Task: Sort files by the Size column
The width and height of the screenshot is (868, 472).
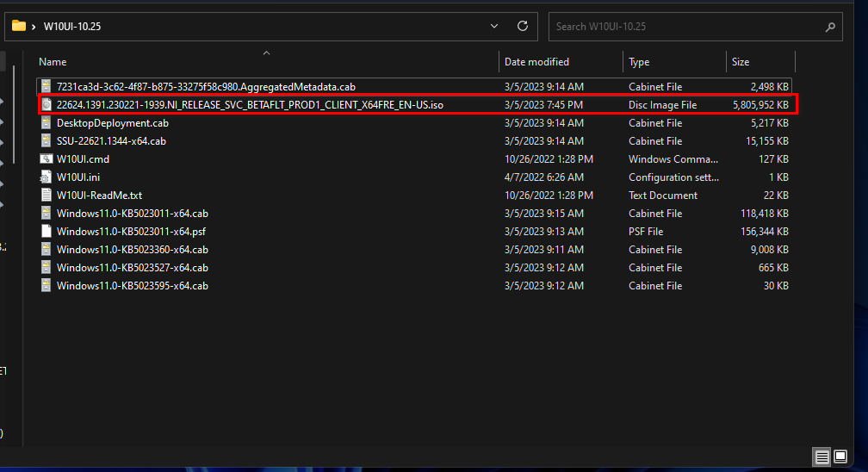Action: [741, 62]
